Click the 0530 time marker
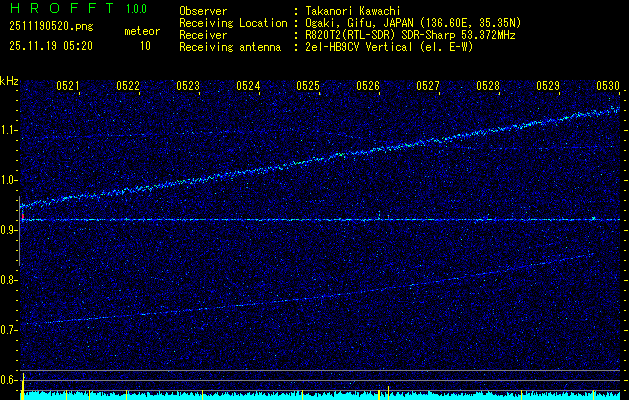Screen dimensions: 629x400 tap(608, 86)
